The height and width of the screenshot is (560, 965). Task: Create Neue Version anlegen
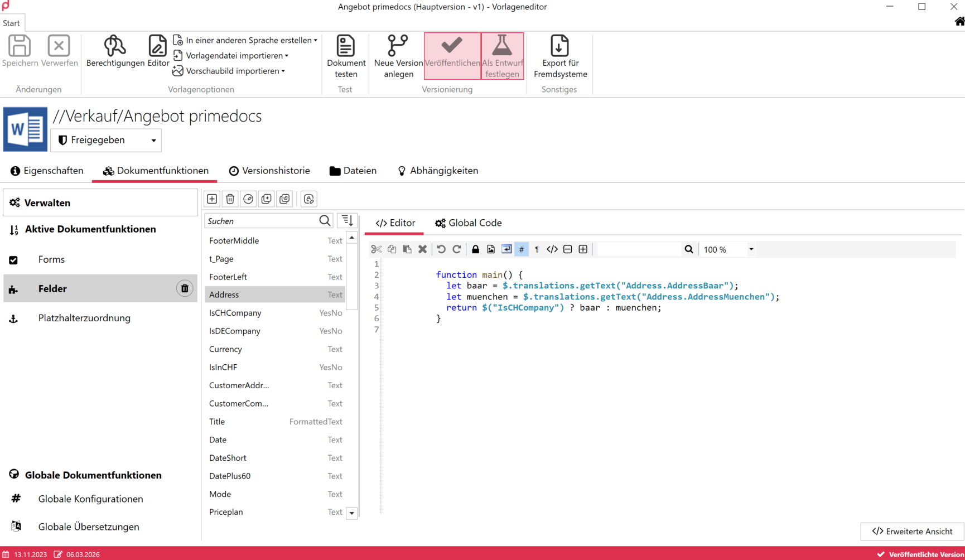pos(398,57)
